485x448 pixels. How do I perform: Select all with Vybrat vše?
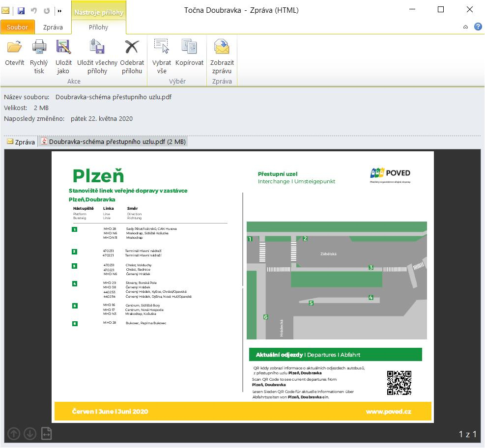[162, 56]
